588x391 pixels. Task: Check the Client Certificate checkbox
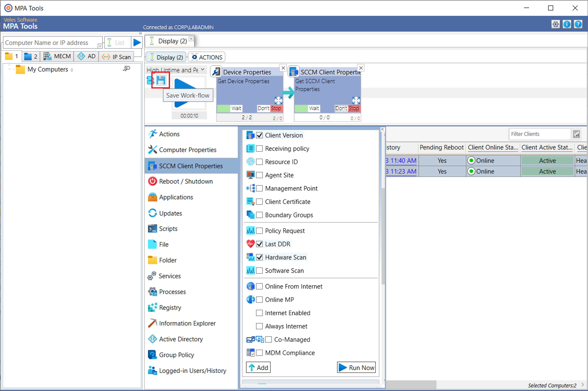pos(259,201)
